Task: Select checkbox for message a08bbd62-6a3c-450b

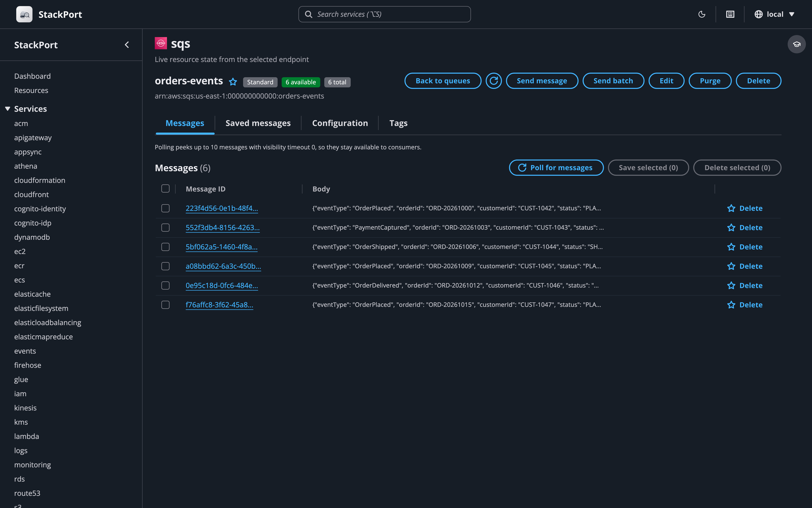Action: point(165,266)
